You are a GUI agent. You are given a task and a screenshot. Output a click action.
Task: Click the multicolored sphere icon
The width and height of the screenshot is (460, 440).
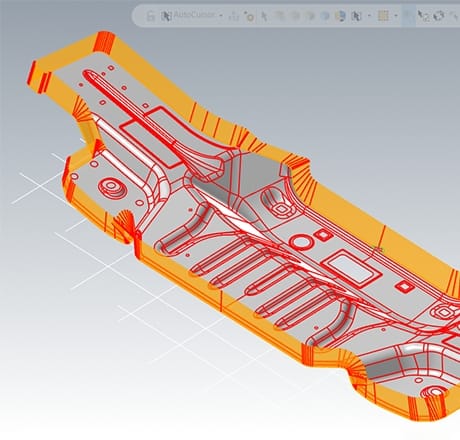point(340,16)
